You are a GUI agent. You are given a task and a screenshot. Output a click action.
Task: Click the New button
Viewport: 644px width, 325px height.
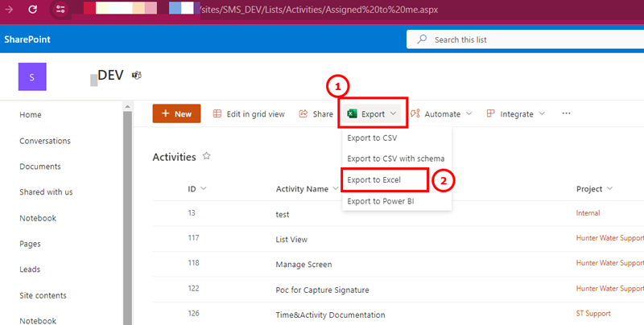click(176, 113)
